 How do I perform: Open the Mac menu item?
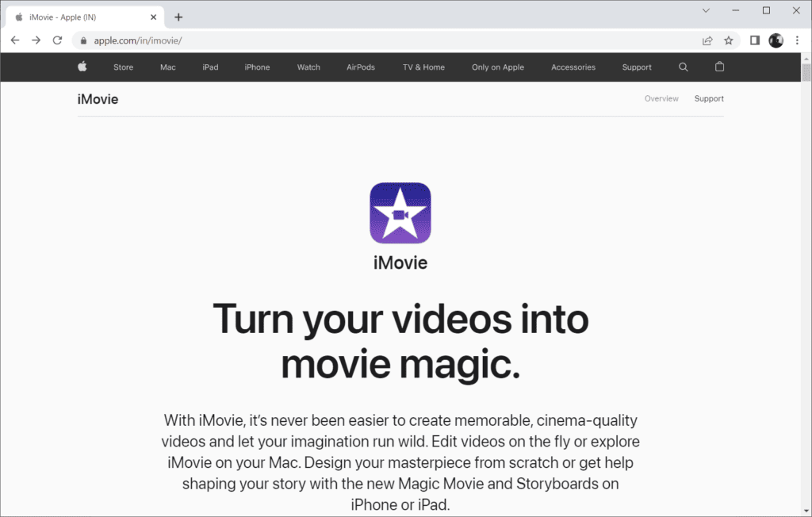click(168, 67)
